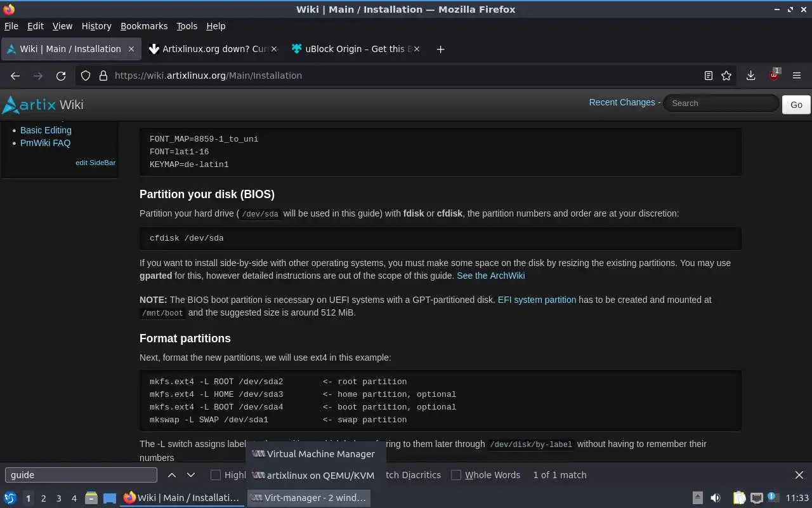Viewport: 812px width, 508px height.
Task: Open the Firefox downloads panel
Action: 750,76
